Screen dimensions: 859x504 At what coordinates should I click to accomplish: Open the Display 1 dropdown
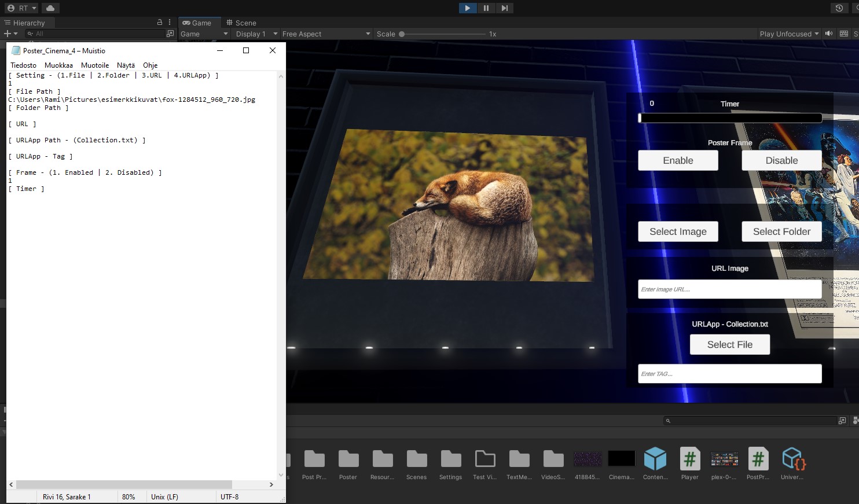pyautogui.click(x=255, y=34)
